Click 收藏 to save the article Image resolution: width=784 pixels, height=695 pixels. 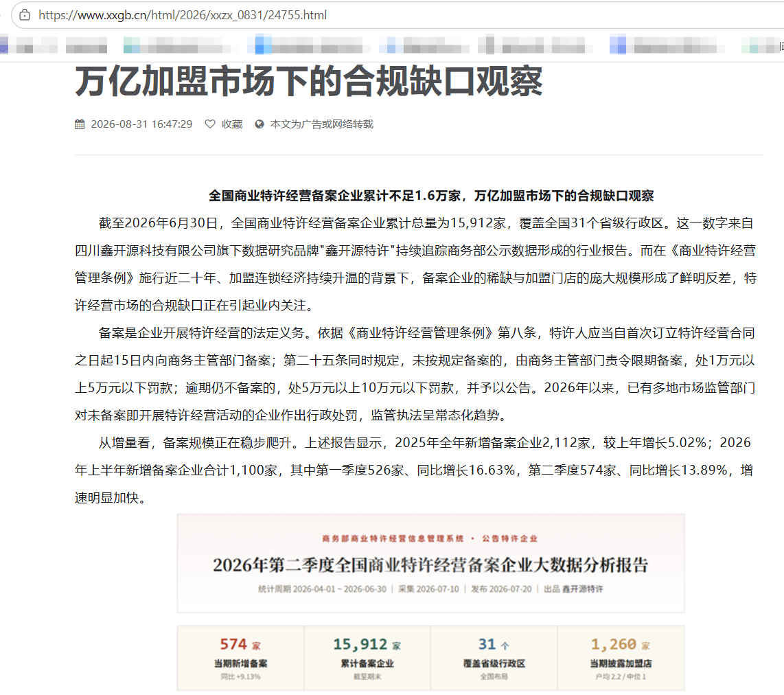[232, 124]
